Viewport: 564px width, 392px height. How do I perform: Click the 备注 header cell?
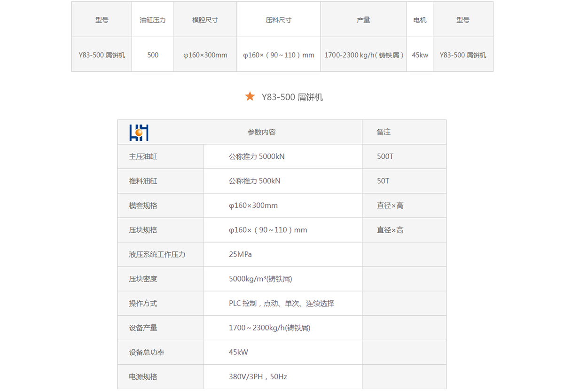(x=384, y=132)
